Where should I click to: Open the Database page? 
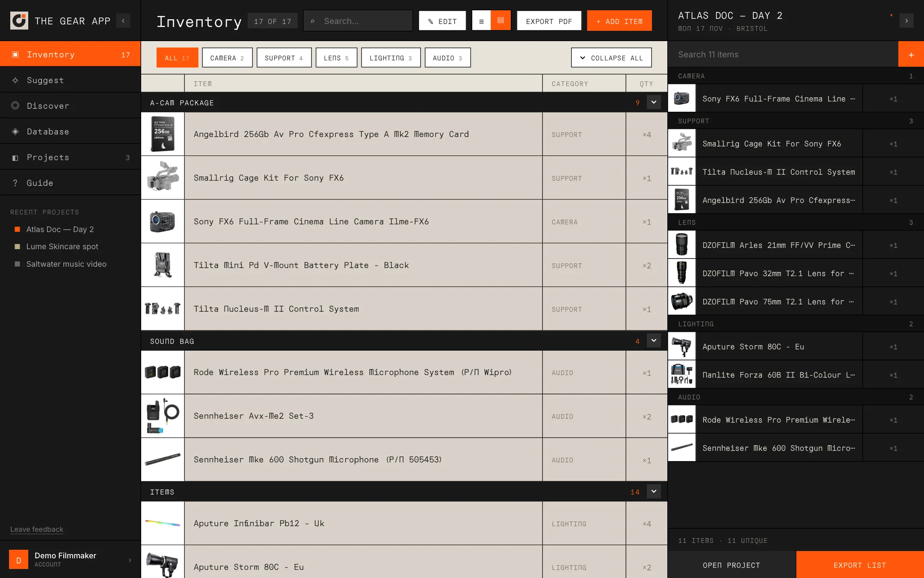70,131
